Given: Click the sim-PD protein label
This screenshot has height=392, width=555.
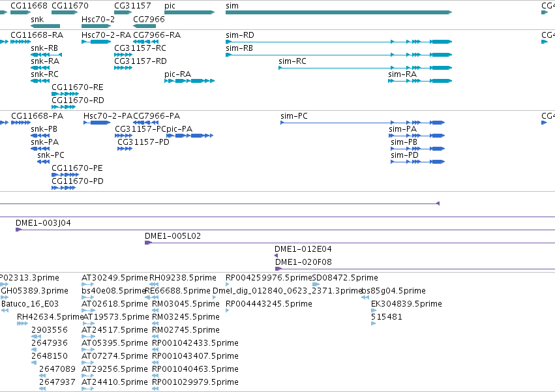Looking at the screenshot, I should (404, 155).
